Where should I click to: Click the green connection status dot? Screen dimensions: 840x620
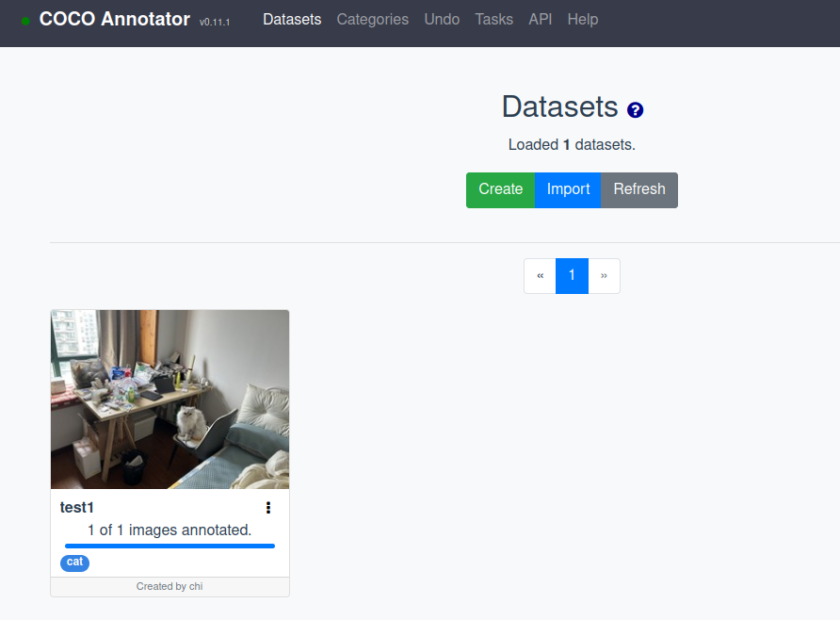tap(25, 21)
